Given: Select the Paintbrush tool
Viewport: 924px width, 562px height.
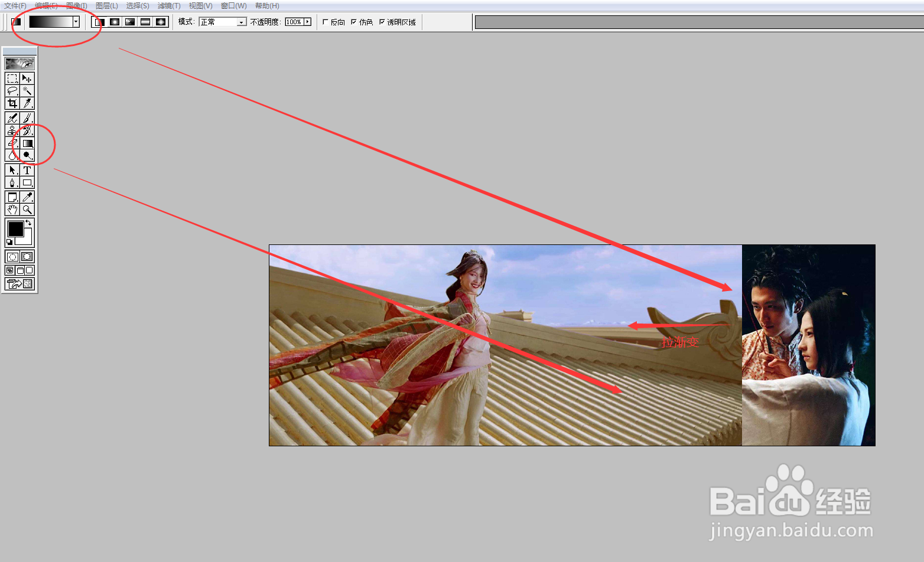Looking at the screenshot, I should click(27, 118).
